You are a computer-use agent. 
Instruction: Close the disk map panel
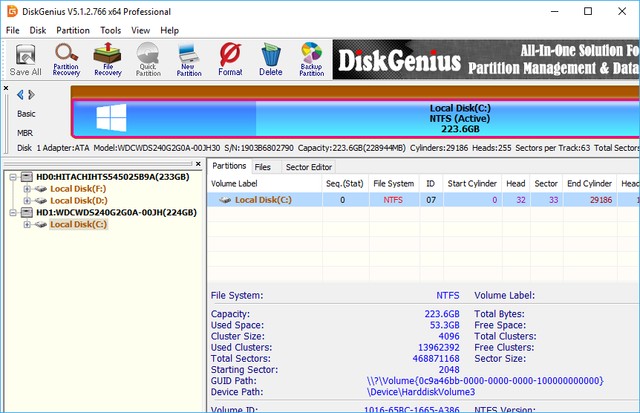point(6,88)
